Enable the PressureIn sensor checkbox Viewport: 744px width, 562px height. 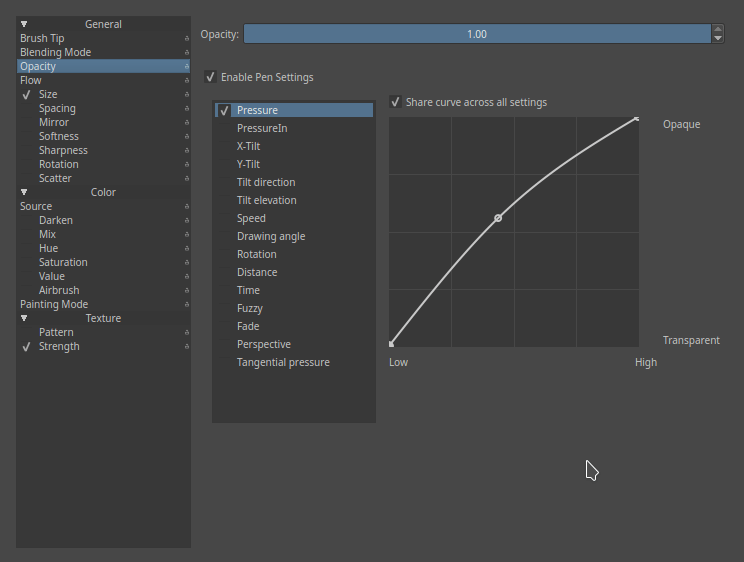(224, 128)
